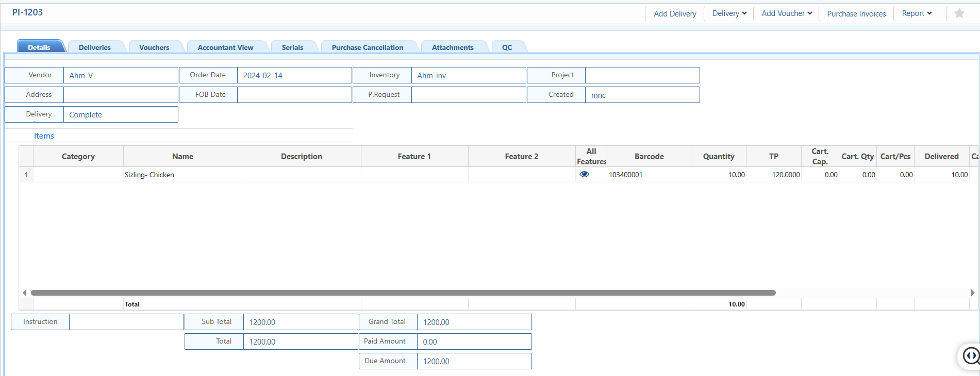
Task: Click the Due Amount value 1200.00
Action: click(x=474, y=361)
